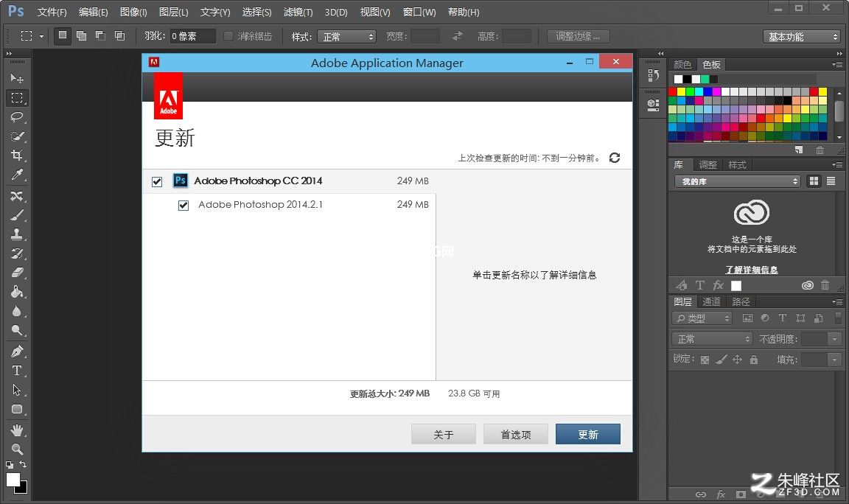Image resolution: width=849 pixels, height=504 pixels.
Task: Open the marquee tool preset picker
Action: [31, 36]
